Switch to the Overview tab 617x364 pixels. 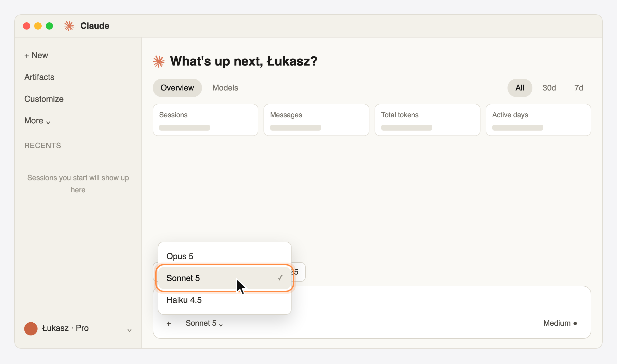click(x=177, y=88)
